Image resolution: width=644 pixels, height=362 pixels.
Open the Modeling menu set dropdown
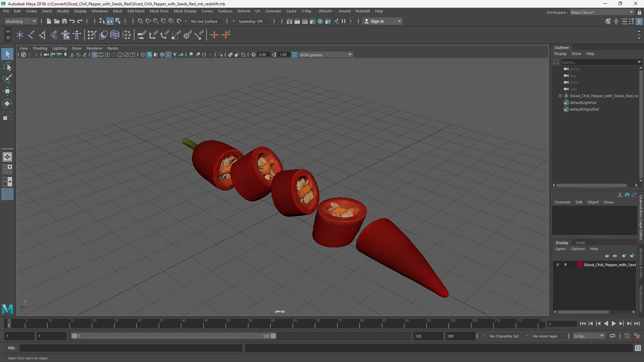coord(21,21)
